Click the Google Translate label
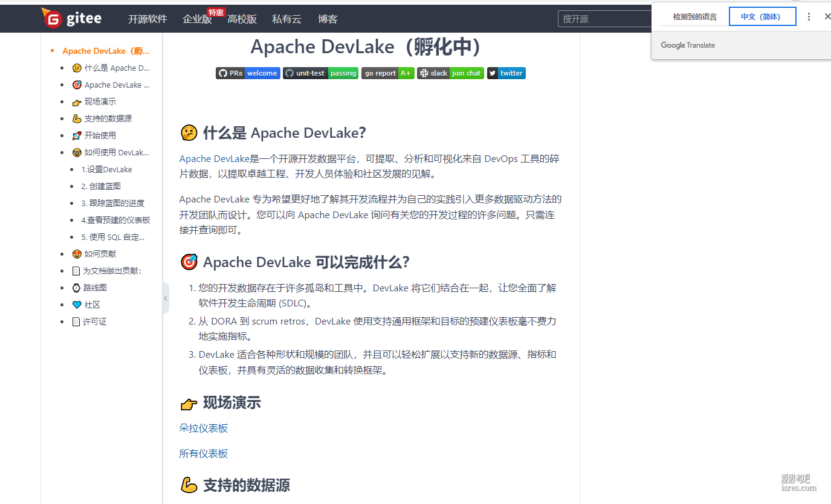Viewport: 831px width, 504px height. (688, 45)
